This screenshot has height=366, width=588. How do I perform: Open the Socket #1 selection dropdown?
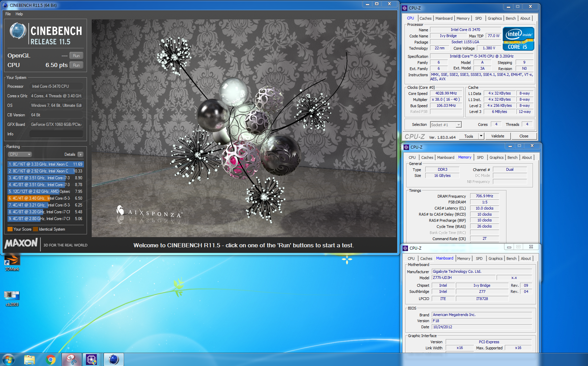[446, 125]
